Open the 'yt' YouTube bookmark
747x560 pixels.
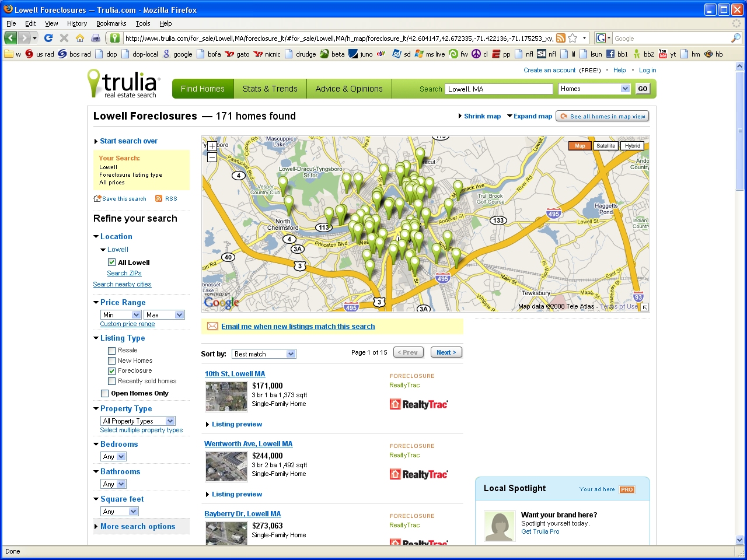667,54
